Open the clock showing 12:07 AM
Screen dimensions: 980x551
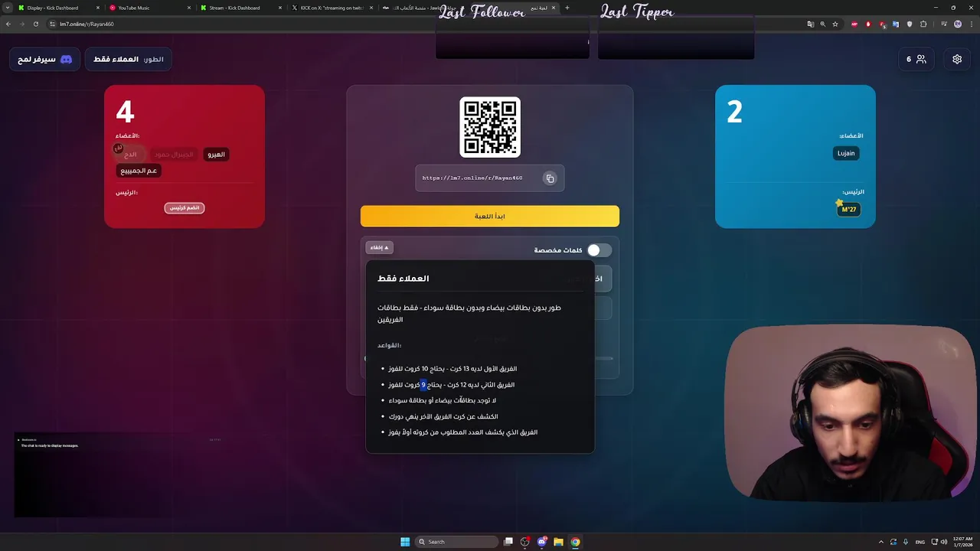[963, 542]
